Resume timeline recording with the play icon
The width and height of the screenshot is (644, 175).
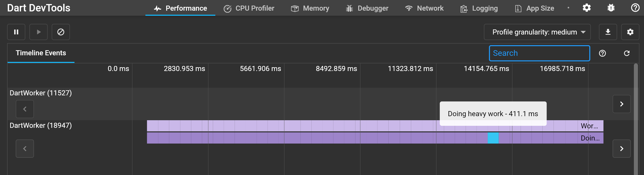[39, 32]
